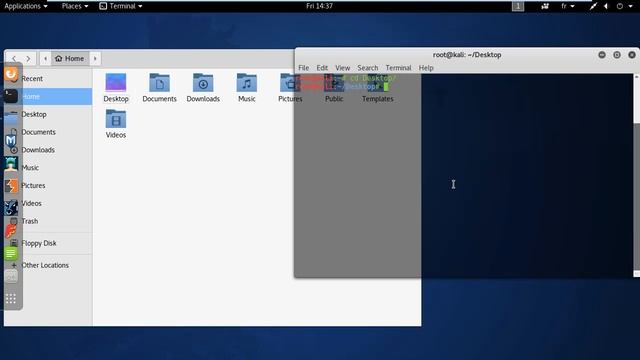
Task: Click the terminal vertical scrollbar
Action: 636,176
